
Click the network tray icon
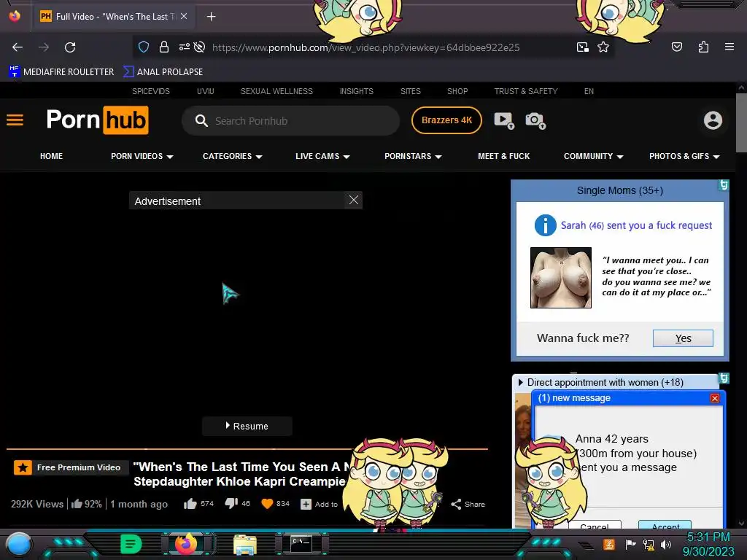click(x=649, y=544)
